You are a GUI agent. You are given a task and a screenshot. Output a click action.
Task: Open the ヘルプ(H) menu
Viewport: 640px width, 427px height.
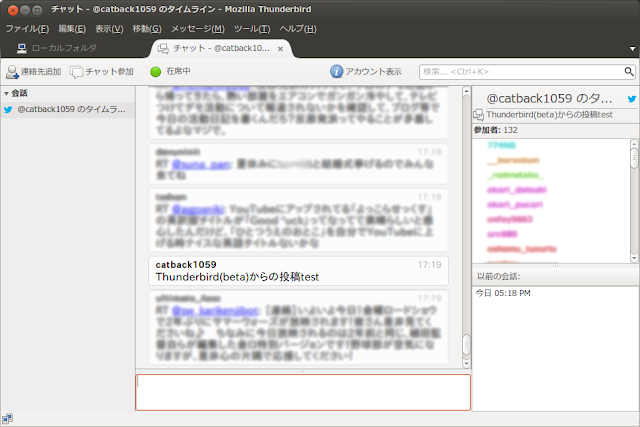298,29
